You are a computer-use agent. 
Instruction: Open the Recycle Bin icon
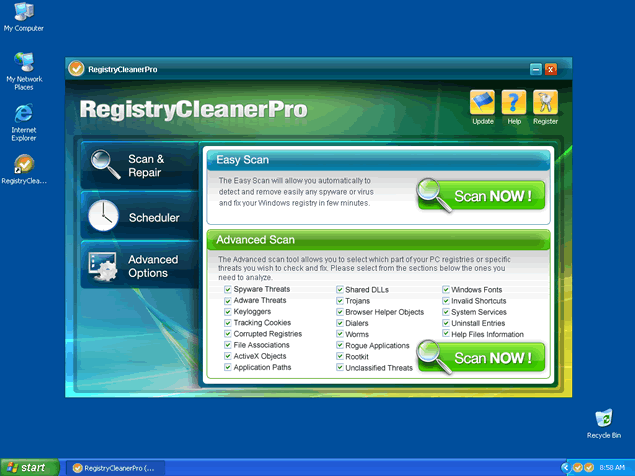click(604, 418)
